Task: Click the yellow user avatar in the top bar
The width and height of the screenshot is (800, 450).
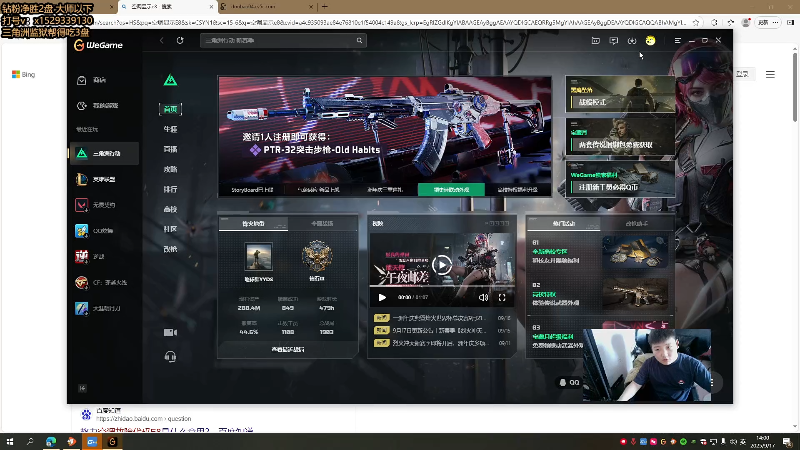Action: (650, 40)
